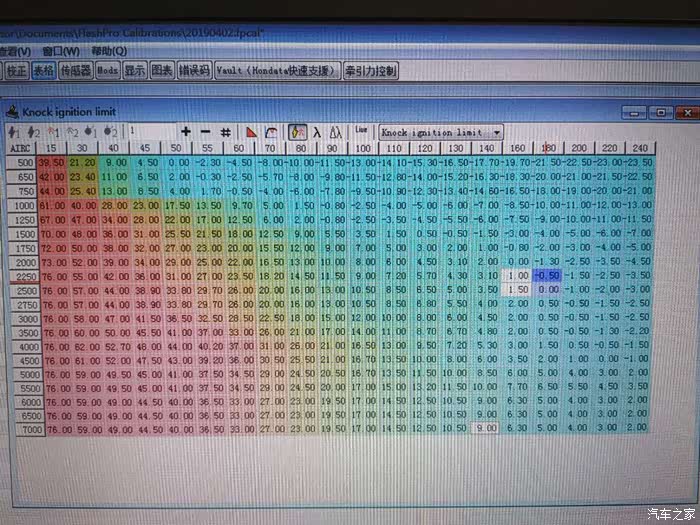Click the plus increase-value icon

186,132
